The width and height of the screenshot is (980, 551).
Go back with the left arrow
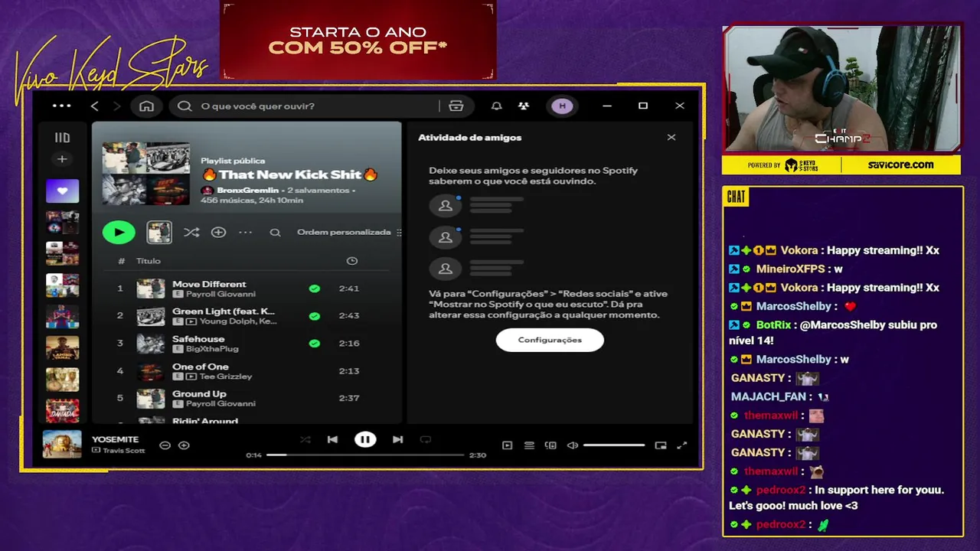[x=94, y=106]
